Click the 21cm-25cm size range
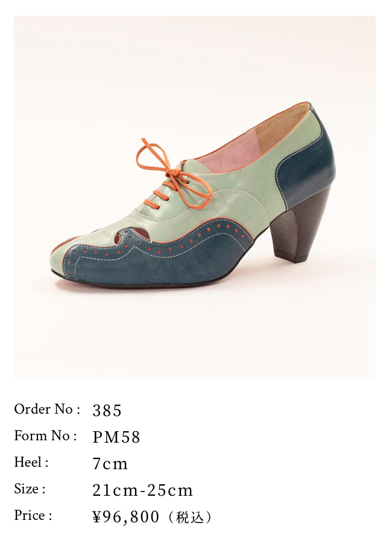The width and height of the screenshot is (392, 544). [x=142, y=490]
